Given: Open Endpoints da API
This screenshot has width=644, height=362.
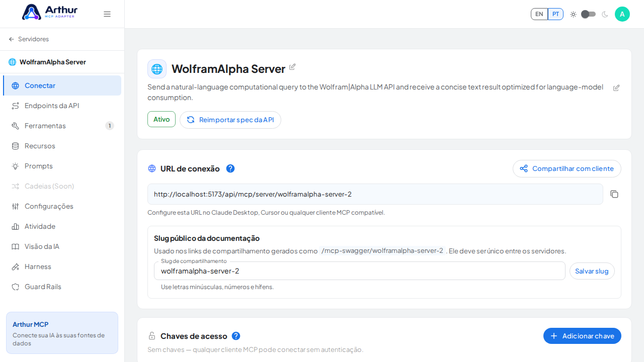Looking at the screenshot, I should pyautogui.click(x=62, y=106).
